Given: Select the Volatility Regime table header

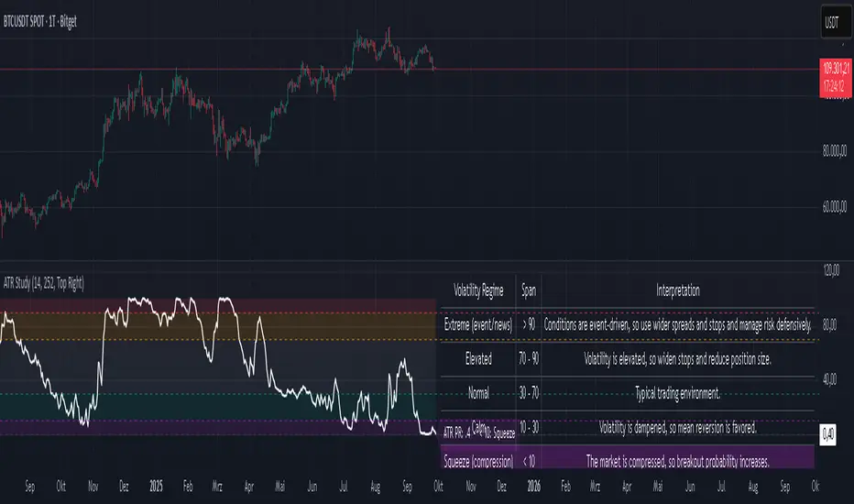Looking at the screenshot, I should tap(477, 291).
